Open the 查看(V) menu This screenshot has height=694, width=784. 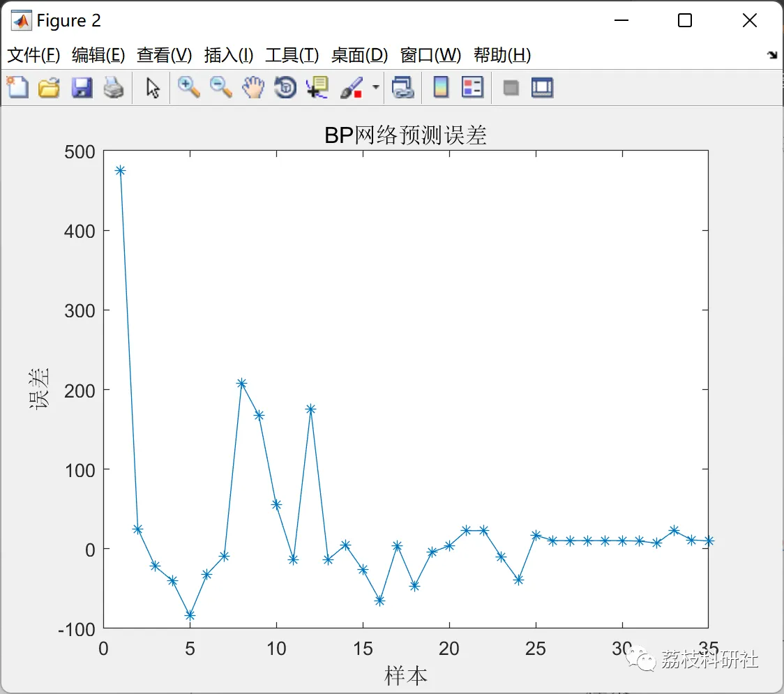(x=165, y=55)
